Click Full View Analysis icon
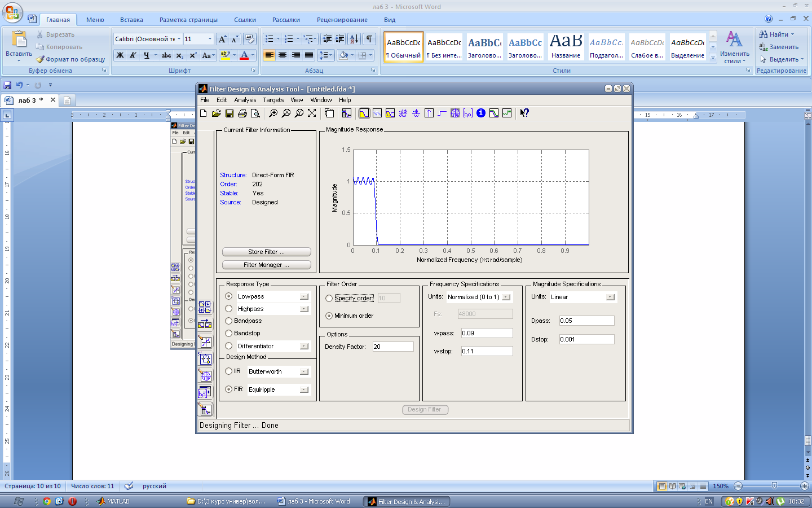 (329, 113)
